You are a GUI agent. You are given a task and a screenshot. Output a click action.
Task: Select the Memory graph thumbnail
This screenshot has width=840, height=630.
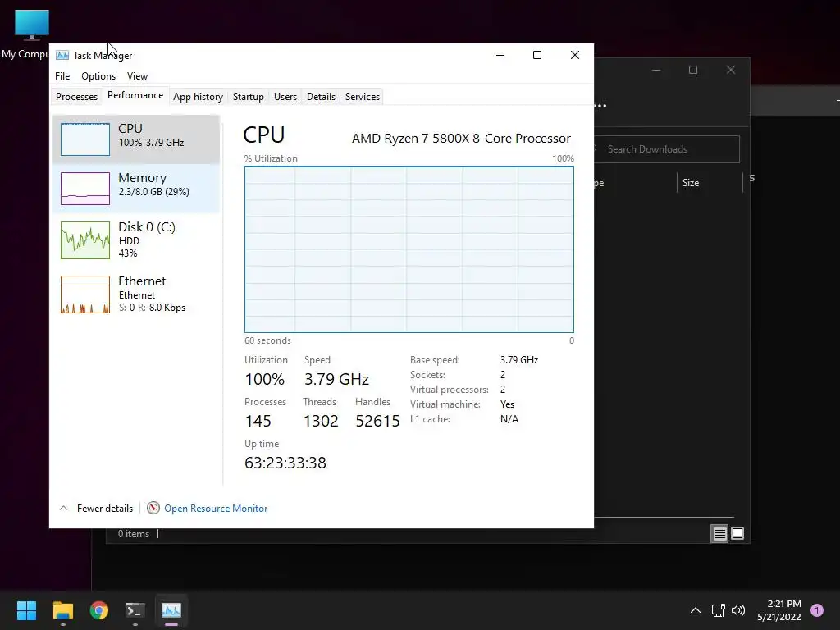click(85, 189)
